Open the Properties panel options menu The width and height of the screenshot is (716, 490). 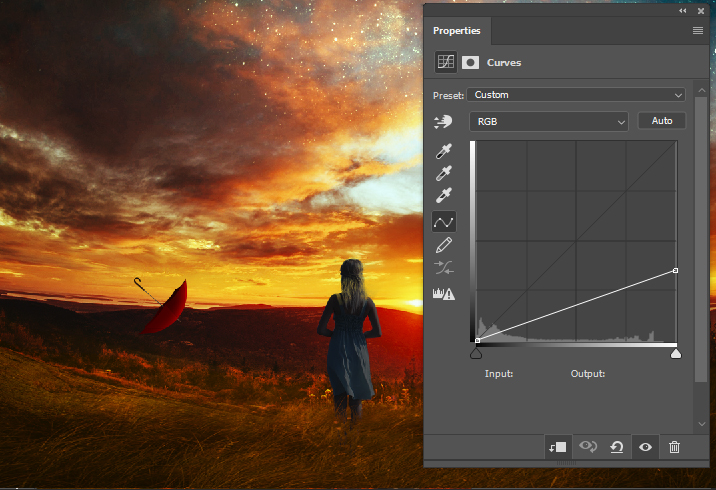click(x=698, y=31)
